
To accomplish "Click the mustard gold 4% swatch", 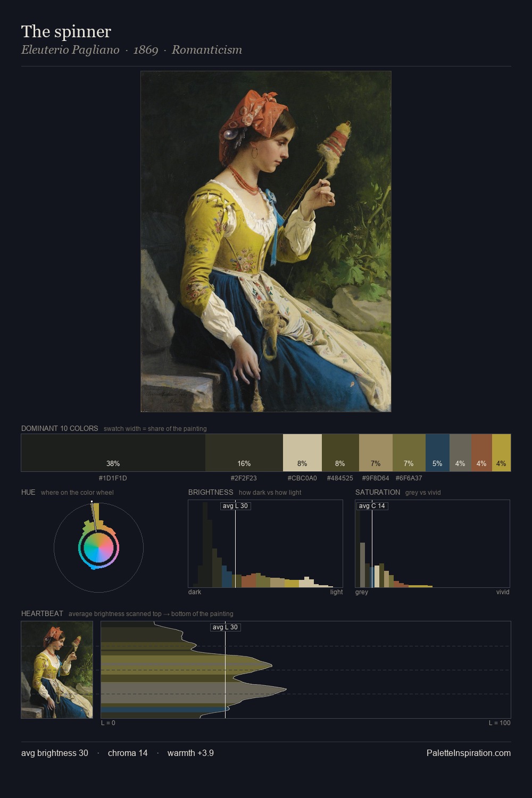I will 501,453.
